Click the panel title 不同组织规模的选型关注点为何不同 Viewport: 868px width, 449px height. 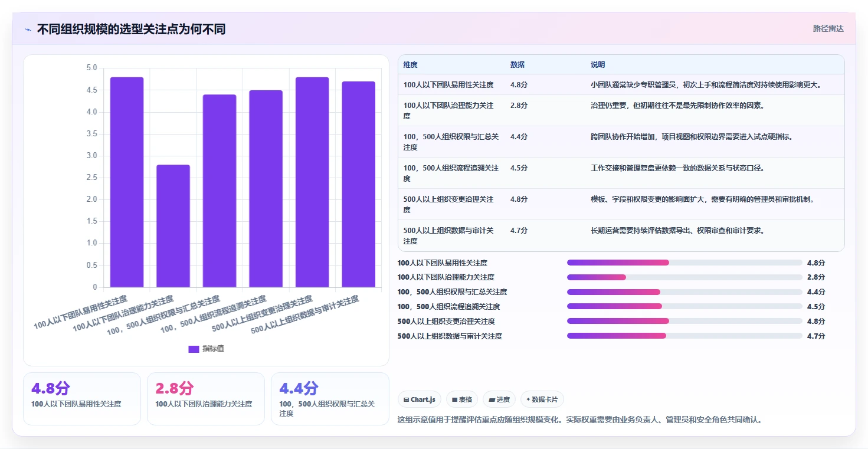click(x=131, y=30)
